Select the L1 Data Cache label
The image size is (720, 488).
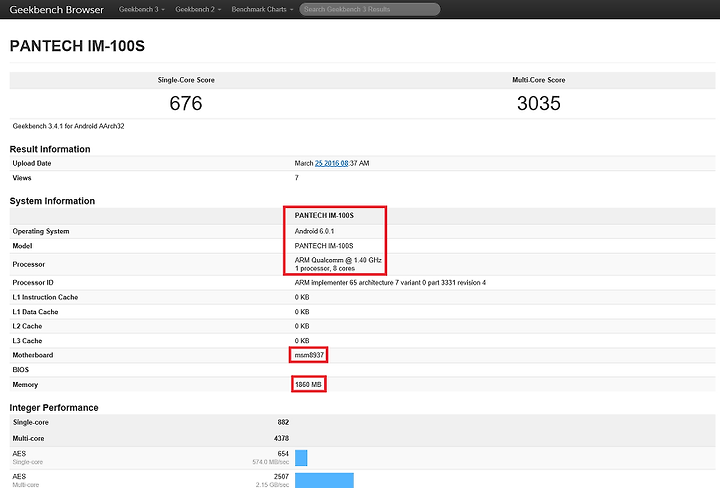pyautogui.click(x=35, y=312)
